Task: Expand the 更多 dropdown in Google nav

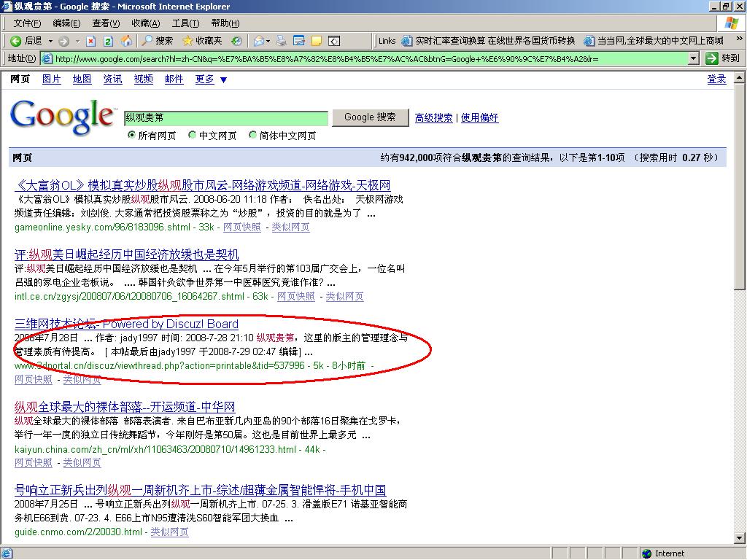Action: 223,80
